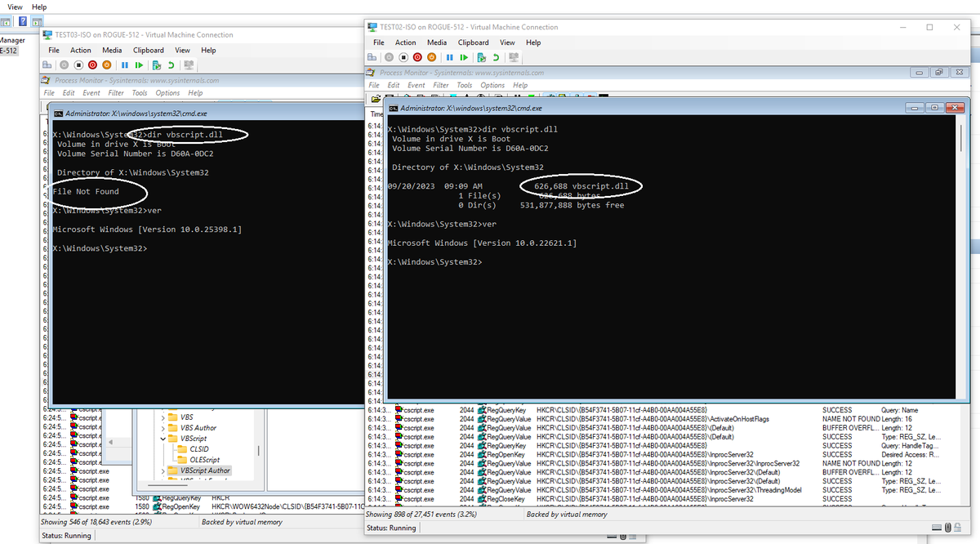Pause the TEST03-ISO virtual machine

click(125, 65)
